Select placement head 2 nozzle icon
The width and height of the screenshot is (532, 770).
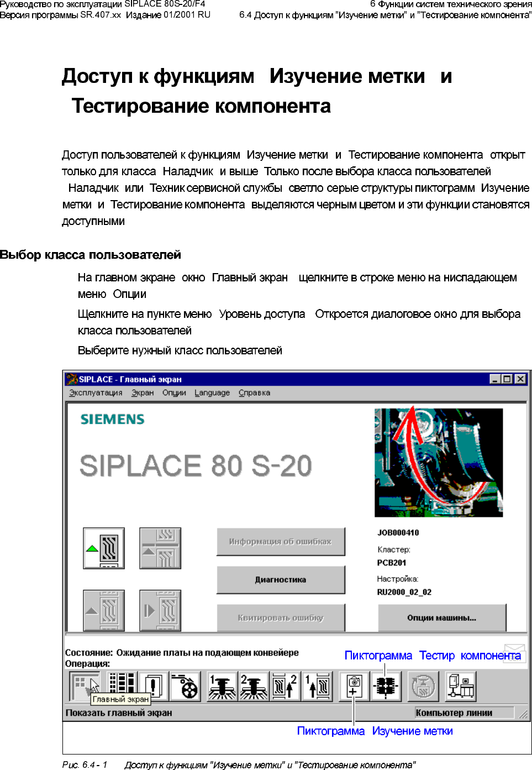coord(254,687)
